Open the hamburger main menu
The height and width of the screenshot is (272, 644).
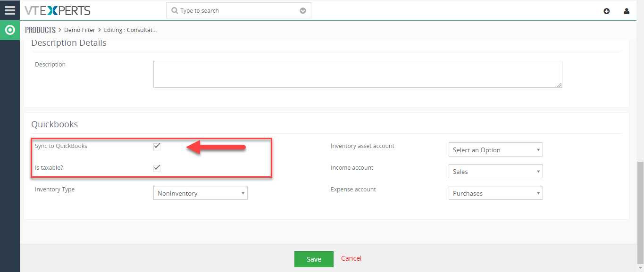coord(9,10)
